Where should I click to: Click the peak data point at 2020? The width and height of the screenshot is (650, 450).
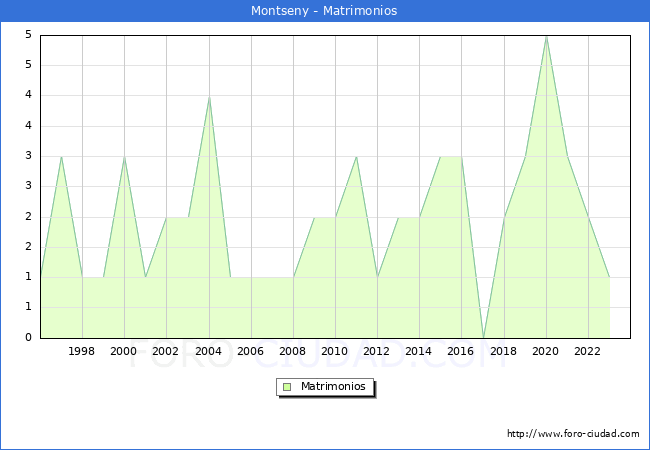[547, 36]
